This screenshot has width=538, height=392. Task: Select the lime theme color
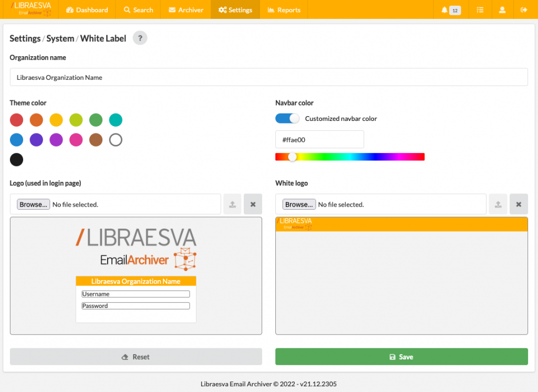tap(76, 120)
